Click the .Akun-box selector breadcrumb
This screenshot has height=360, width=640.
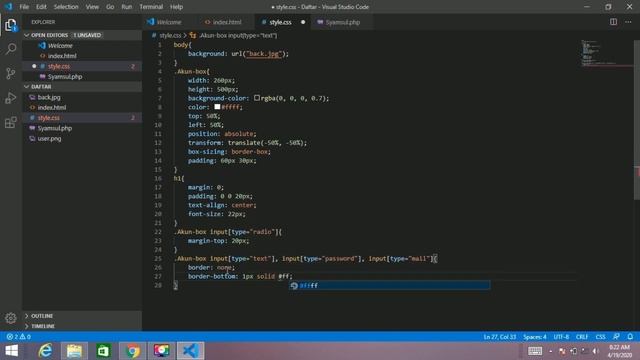238,36
